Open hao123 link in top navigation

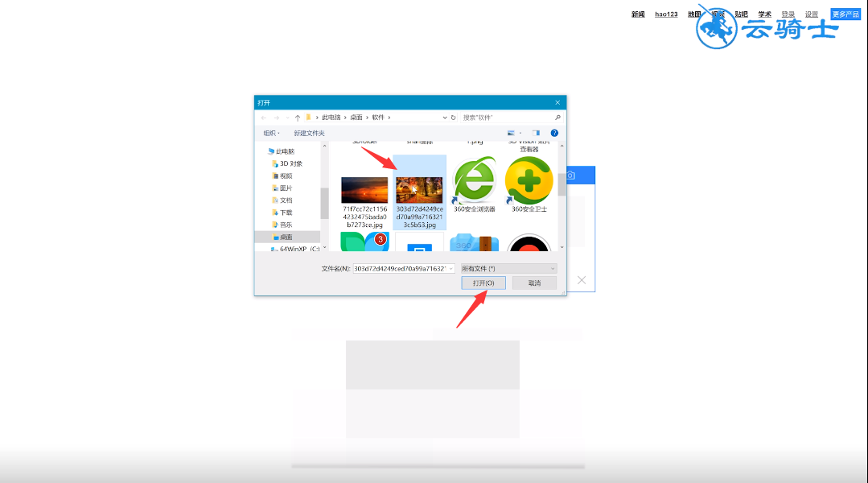click(666, 14)
